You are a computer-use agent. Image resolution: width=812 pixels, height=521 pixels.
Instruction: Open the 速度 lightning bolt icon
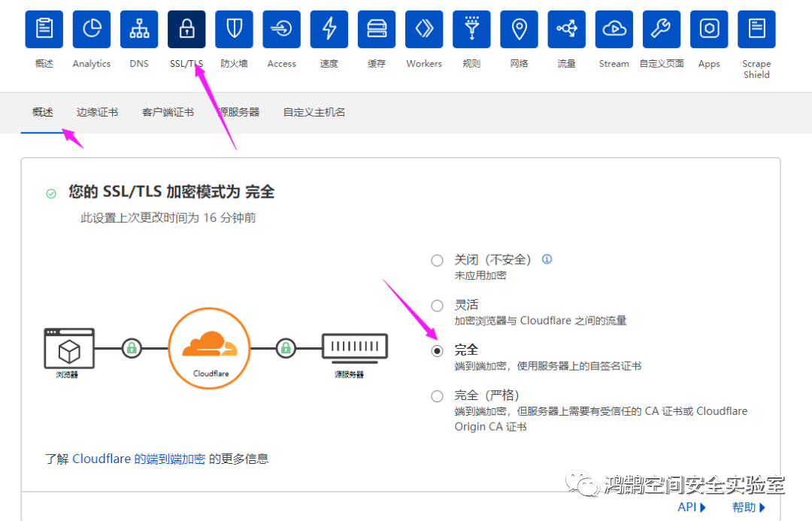[x=329, y=29]
